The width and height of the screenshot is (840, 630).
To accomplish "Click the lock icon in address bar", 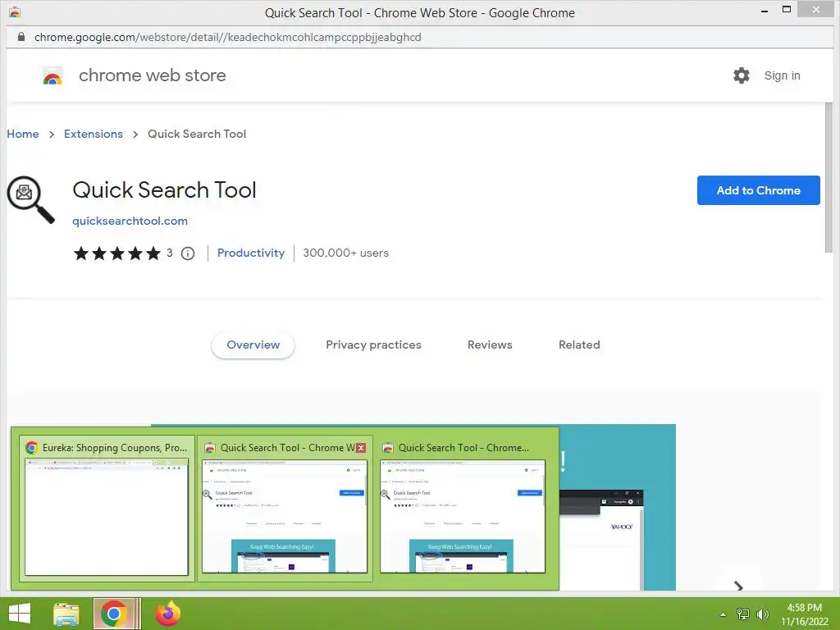I will click(21, 37).
